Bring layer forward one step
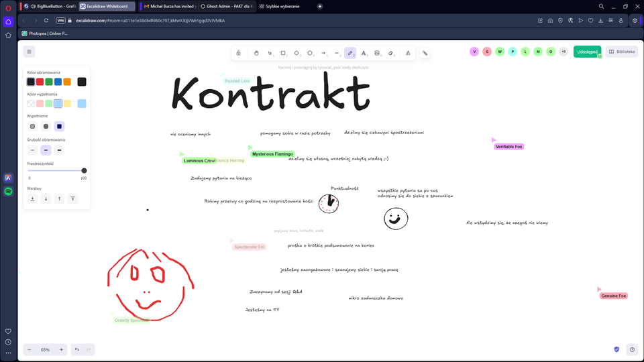 coord(59,198)
